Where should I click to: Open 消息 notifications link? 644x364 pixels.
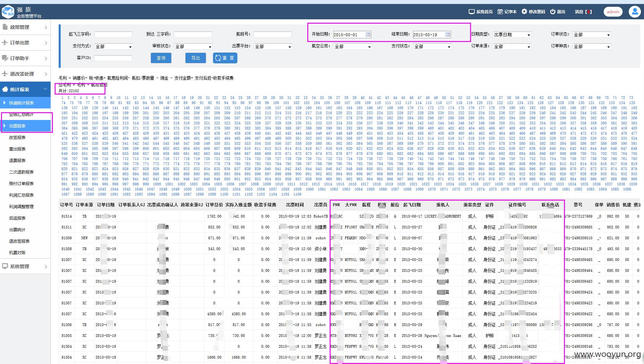(x=583, y=12)
